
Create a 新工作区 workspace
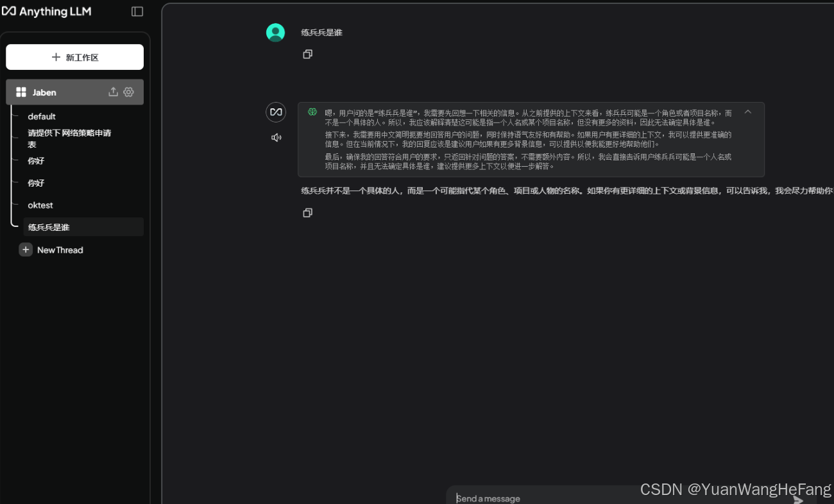tap(74, 57)
